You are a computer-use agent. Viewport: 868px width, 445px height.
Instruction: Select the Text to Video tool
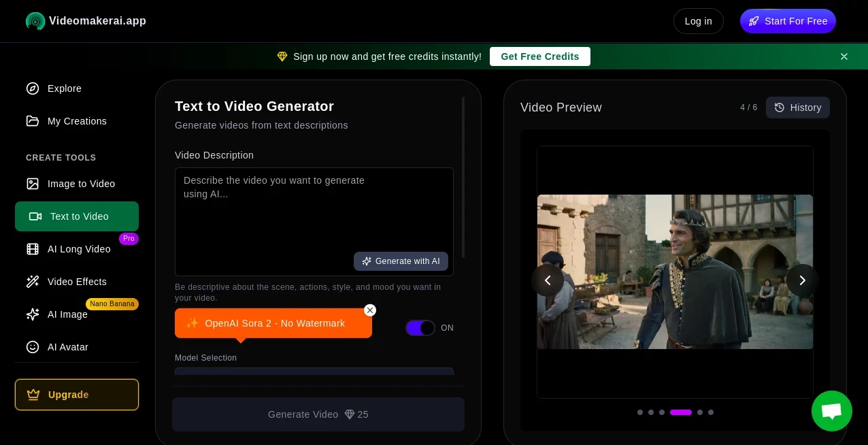pyautogui.click(x=79, y=216)
